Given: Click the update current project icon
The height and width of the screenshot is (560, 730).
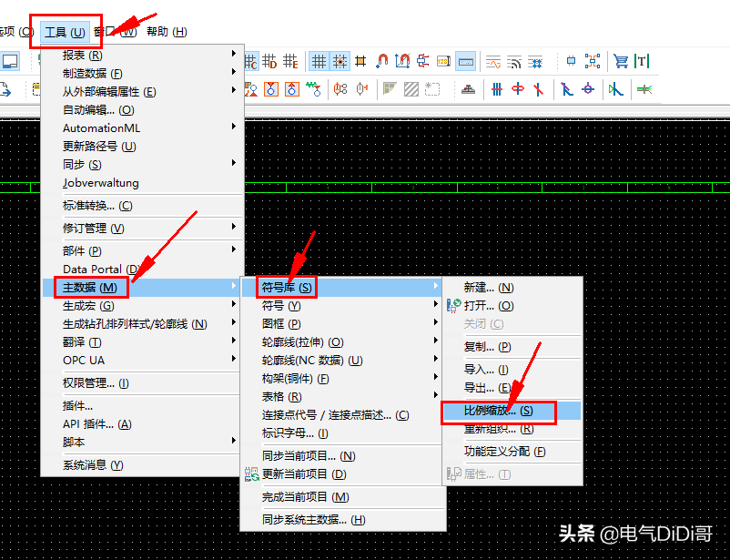Looking at the screenshot, I should pyautogui.click(x=252, y=474).
